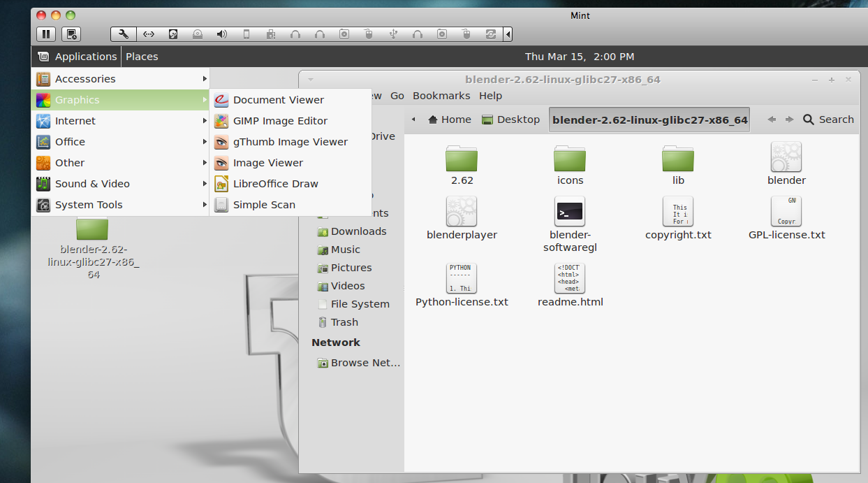Click the clock showing Thu Mar 15
Screen dimensions: 868x483
[x=580, y=57]
